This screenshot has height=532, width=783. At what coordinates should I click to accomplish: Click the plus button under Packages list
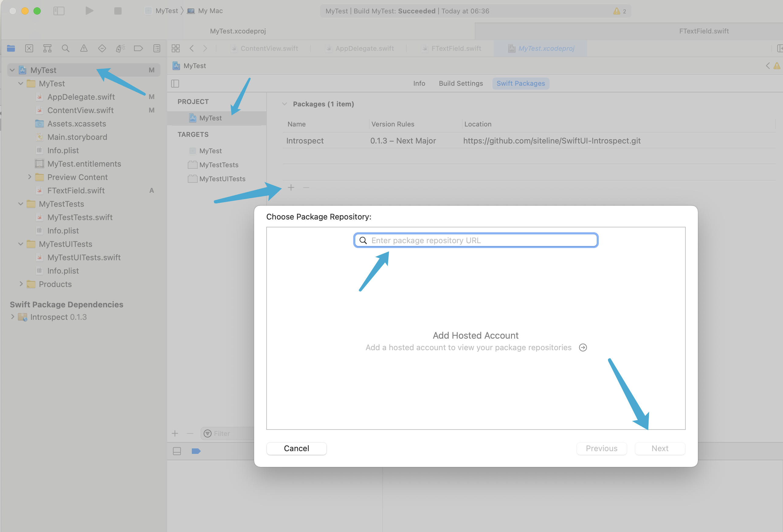(x=291, y=188)
